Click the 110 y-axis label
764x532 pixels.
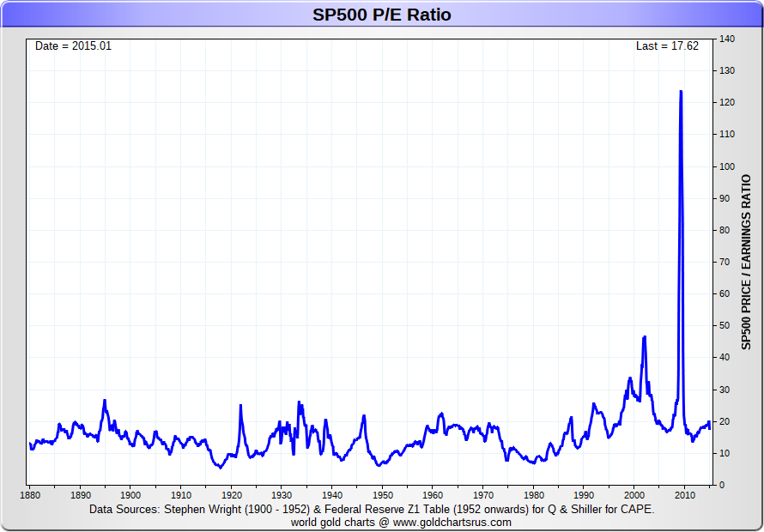point(727,135)
